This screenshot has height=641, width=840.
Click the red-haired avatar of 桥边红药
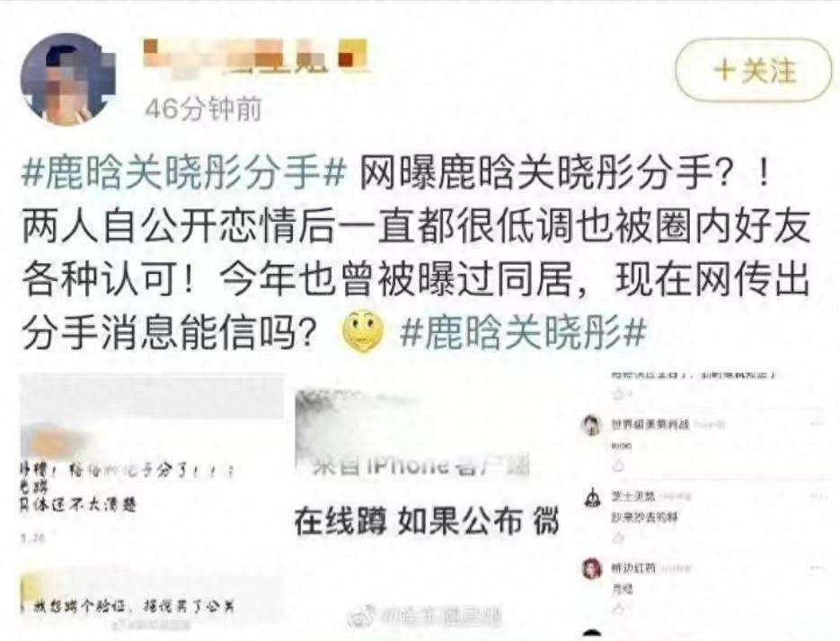(592, 568)
